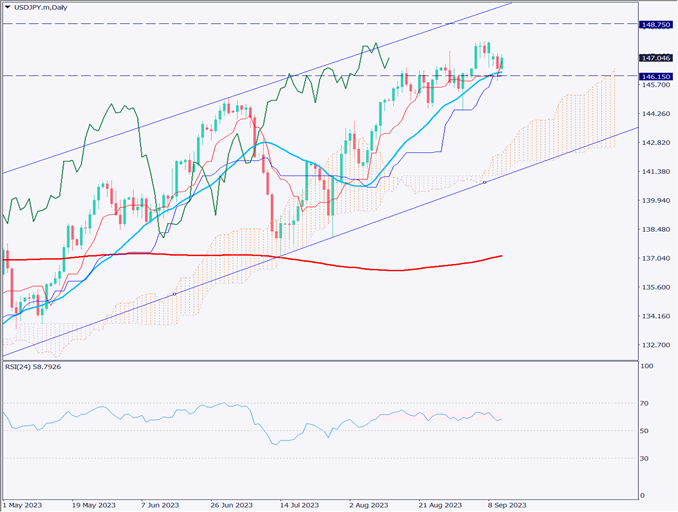Click the USDJPY.m,Daily chart title
678x512 pixels.
pyautogui.click(x=40, y=6)
